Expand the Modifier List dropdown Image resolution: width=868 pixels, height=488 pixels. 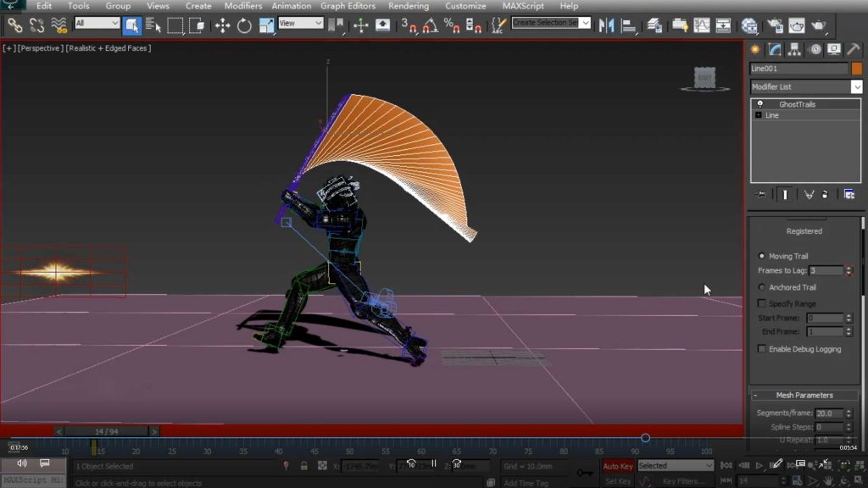[x=856, y=86]
